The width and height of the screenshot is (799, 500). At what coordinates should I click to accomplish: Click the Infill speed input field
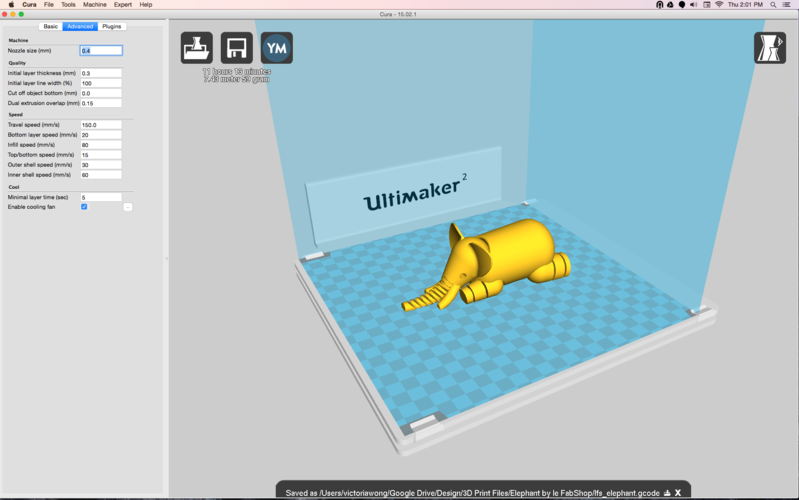101,145
